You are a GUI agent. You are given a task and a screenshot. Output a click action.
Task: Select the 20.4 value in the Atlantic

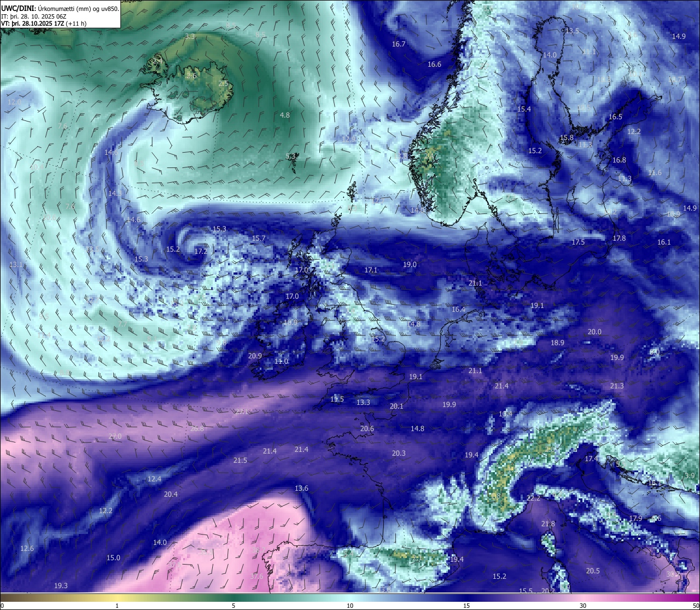(x=171, y=495)
